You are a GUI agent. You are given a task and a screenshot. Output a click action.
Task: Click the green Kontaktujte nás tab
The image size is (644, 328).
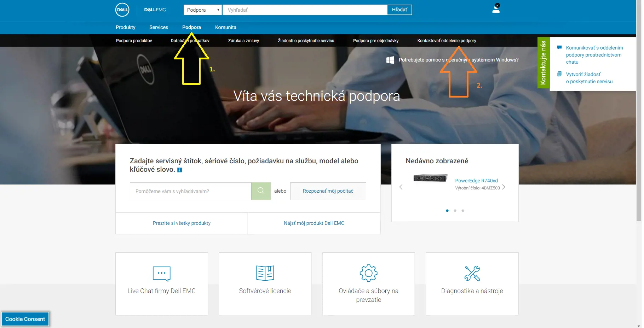pyautogui.click(x=543, y=63)
